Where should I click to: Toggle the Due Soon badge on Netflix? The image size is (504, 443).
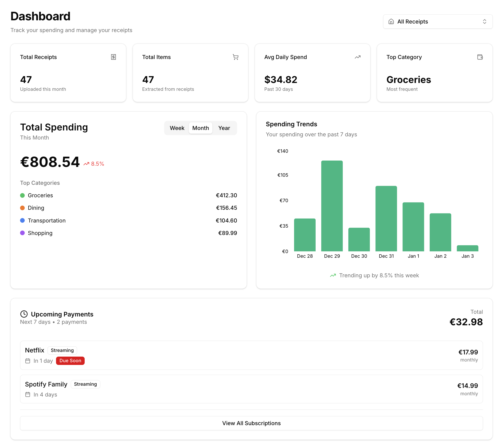[70, 361]
